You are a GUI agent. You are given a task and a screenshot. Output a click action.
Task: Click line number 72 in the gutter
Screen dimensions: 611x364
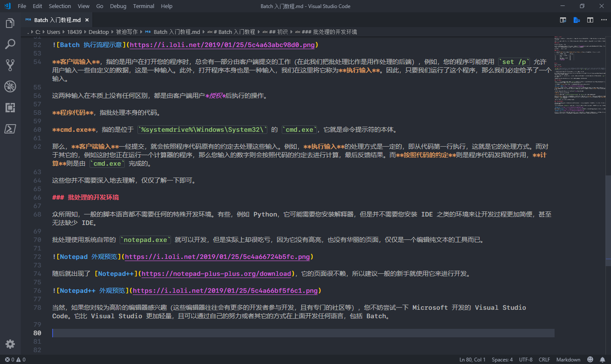coord(37,257)
